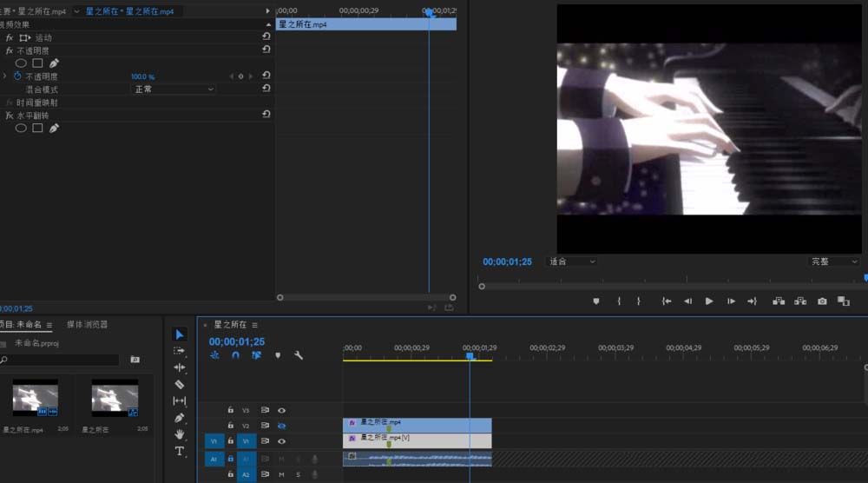Open comparison view in Program Monitor
The height and width of the screenshot is (483, 868).
[844, 301]
